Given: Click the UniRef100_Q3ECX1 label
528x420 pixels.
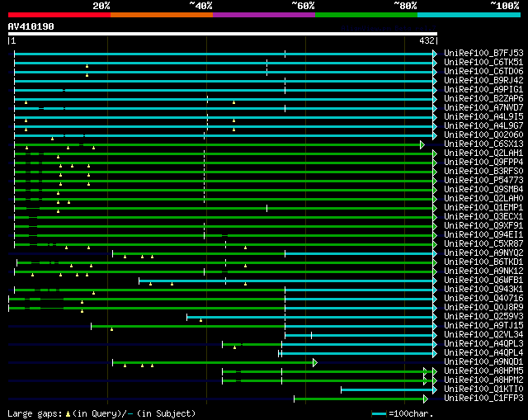Looking at the screenshot, I should click(483, 217).
